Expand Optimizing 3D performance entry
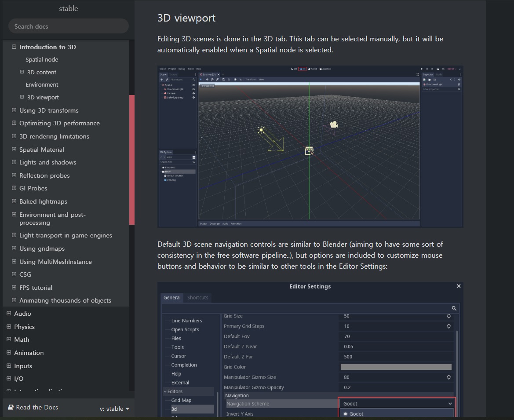This screenshot has width=514, height=420. click(14, 123)
